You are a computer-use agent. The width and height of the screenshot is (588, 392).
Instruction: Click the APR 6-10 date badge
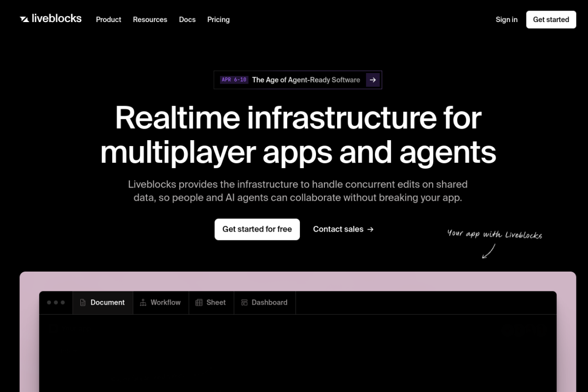click(x=234, y=80)
